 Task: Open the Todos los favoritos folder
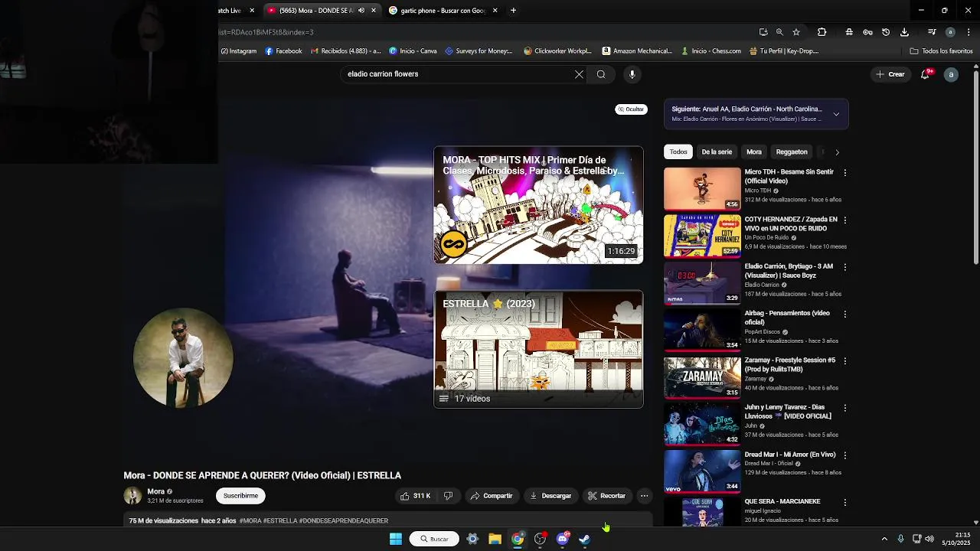941,51
